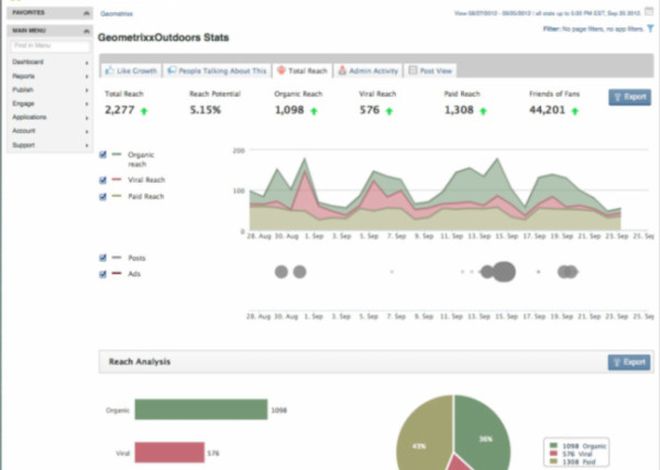Export the Reach Analysis data

(x=629, y=362)
